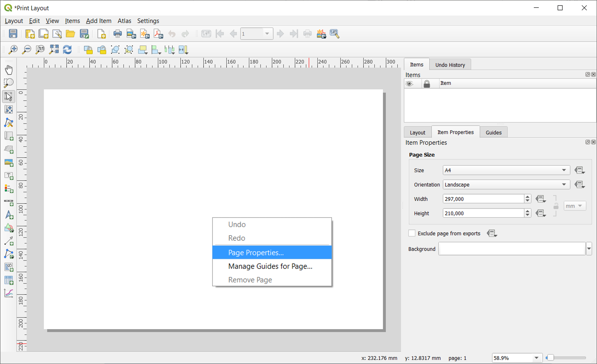Add a legend item to the layout
Image resolution: width=597 pixels, height=364 pixels.
point(9,189)
